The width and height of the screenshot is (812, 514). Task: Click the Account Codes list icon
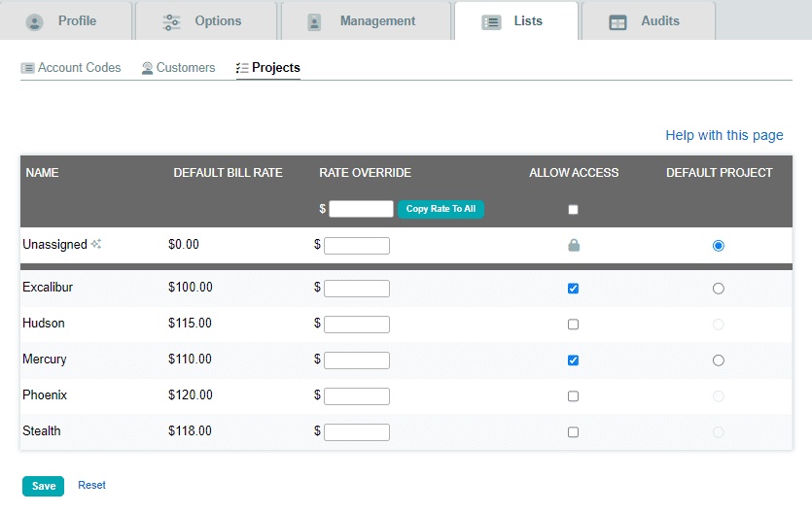pyautogui.click(x=28, y=68)
